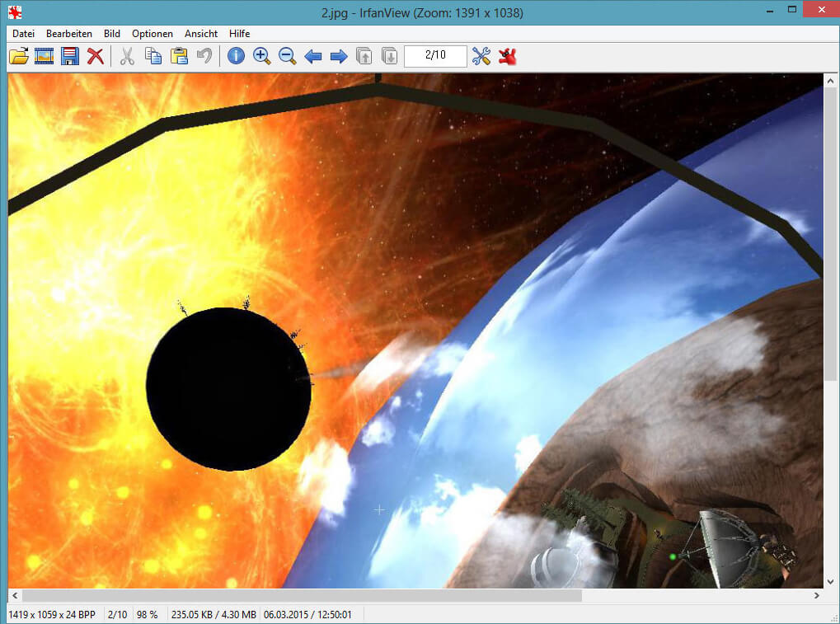This screenshot has width=840, height=624.
Task: Open About IrfanView red cat icon
Action: (507, 56)
